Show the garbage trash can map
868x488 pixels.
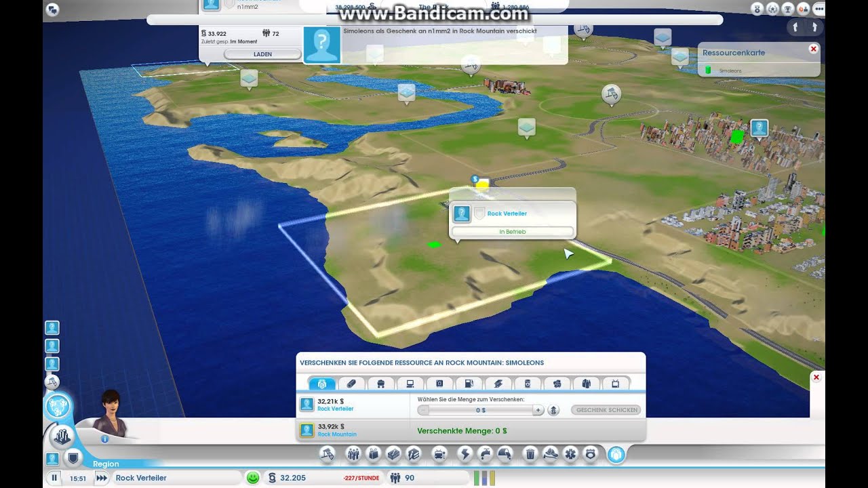(x=531, y=453)
